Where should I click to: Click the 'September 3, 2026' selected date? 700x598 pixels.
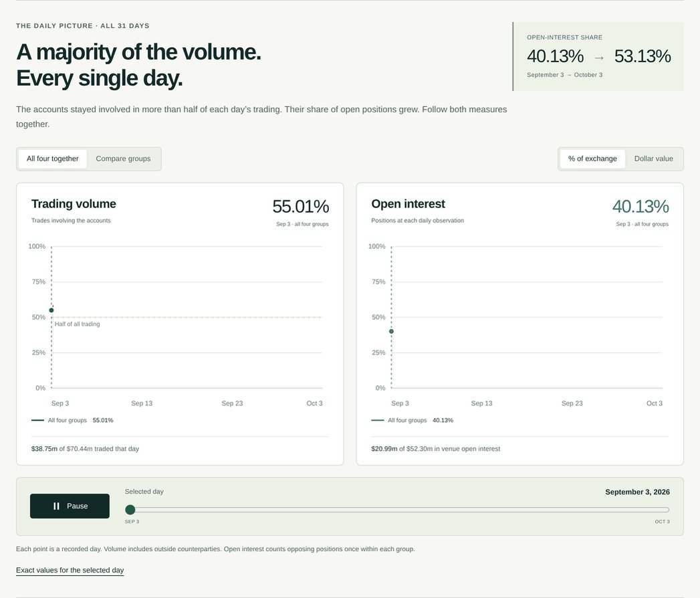[x=638, y=492]
